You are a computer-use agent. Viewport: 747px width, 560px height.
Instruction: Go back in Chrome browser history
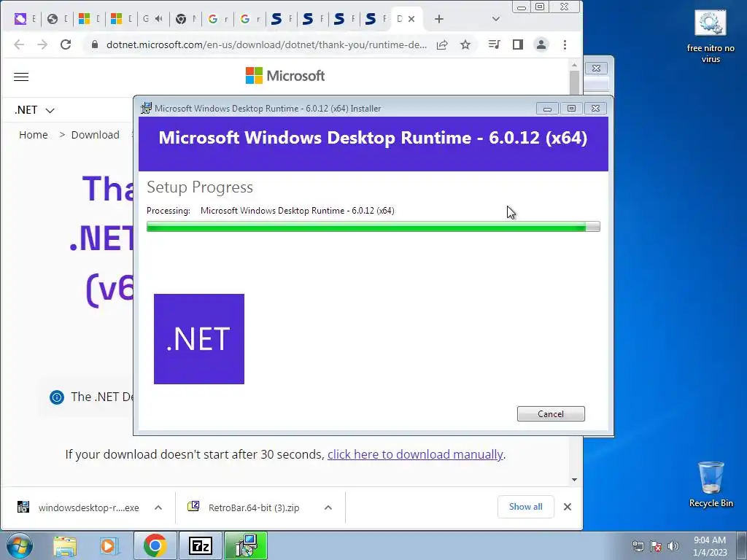19,44
